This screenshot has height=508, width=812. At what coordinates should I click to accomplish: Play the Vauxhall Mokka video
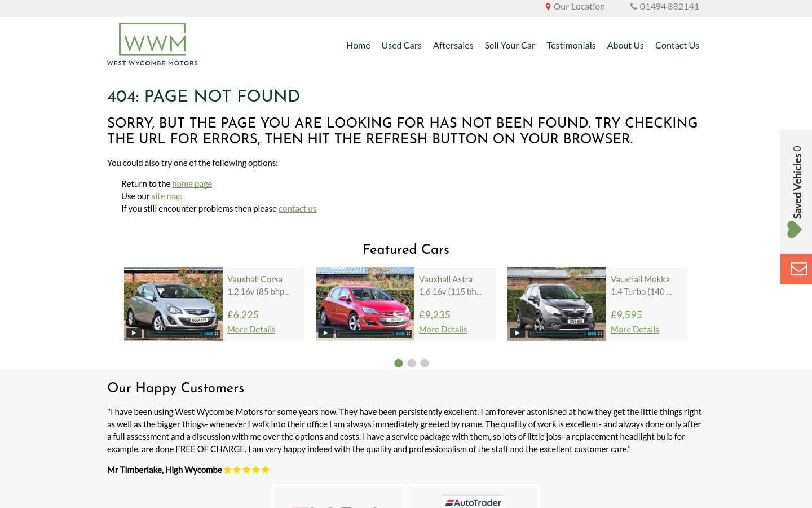pos(517,333)
